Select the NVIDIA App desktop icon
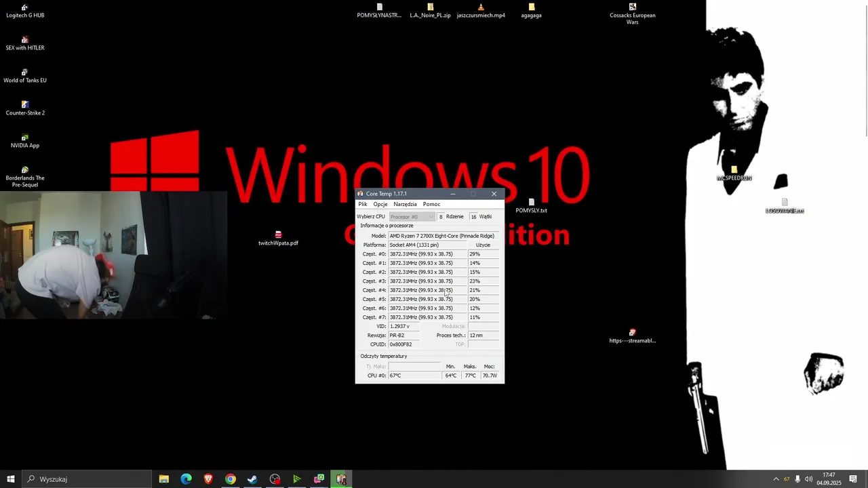The width and height of the screenshot is (868, 488). (x=25, y=141)
